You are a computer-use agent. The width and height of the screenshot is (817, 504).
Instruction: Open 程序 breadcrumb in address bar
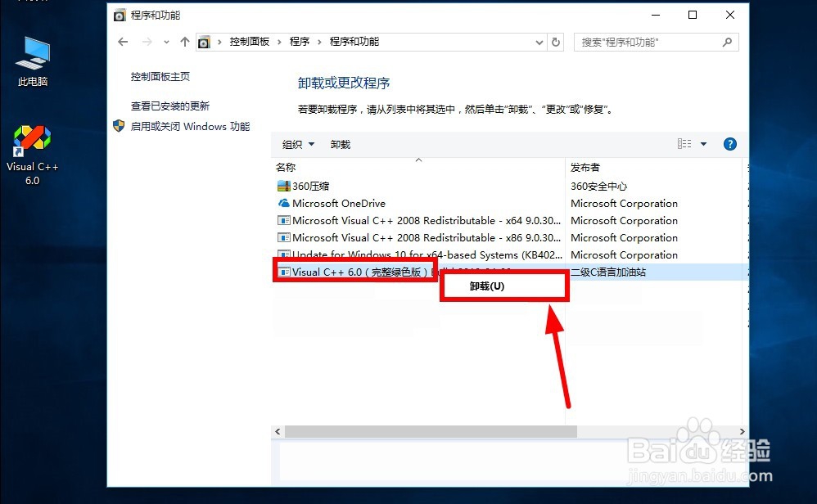tap(300, 42)
